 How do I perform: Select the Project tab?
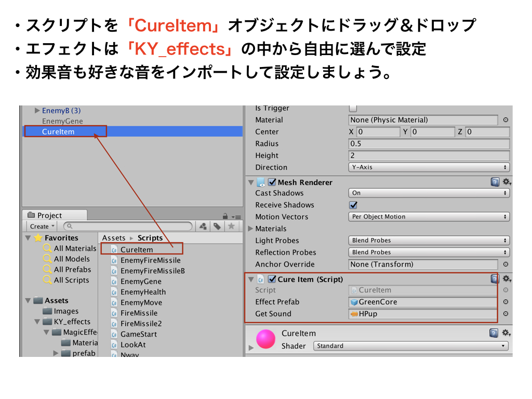[x=55, y=216]
